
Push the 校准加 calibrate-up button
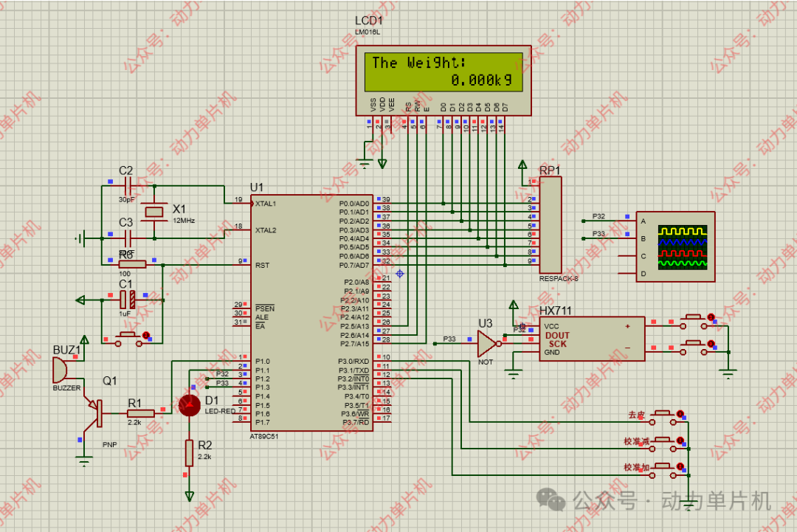(x=662, y=471)
